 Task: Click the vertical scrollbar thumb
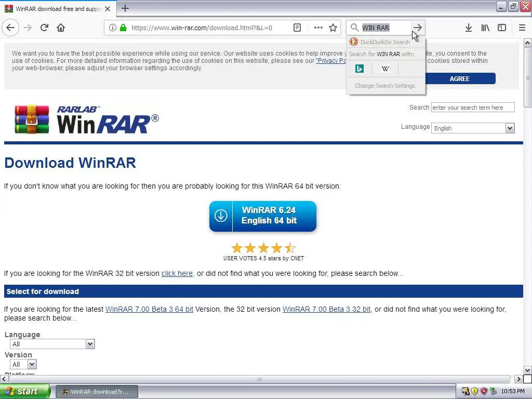click(x=528, y=78)
